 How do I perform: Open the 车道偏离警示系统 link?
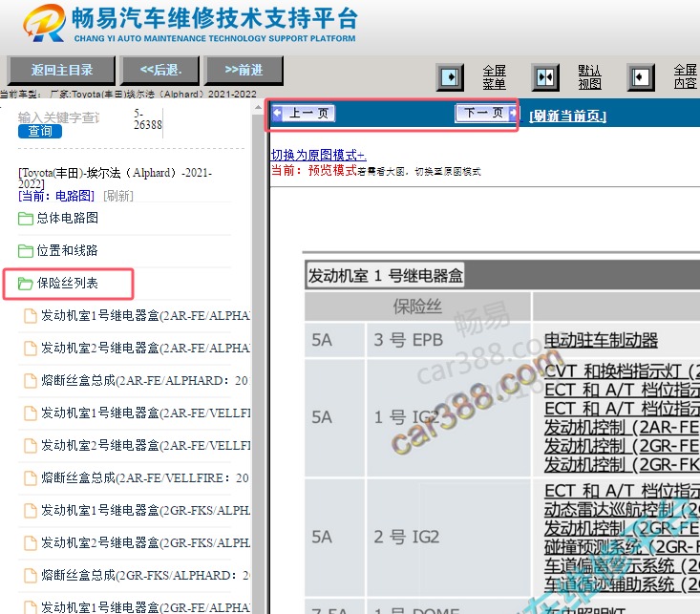click(x=622, y=565)
